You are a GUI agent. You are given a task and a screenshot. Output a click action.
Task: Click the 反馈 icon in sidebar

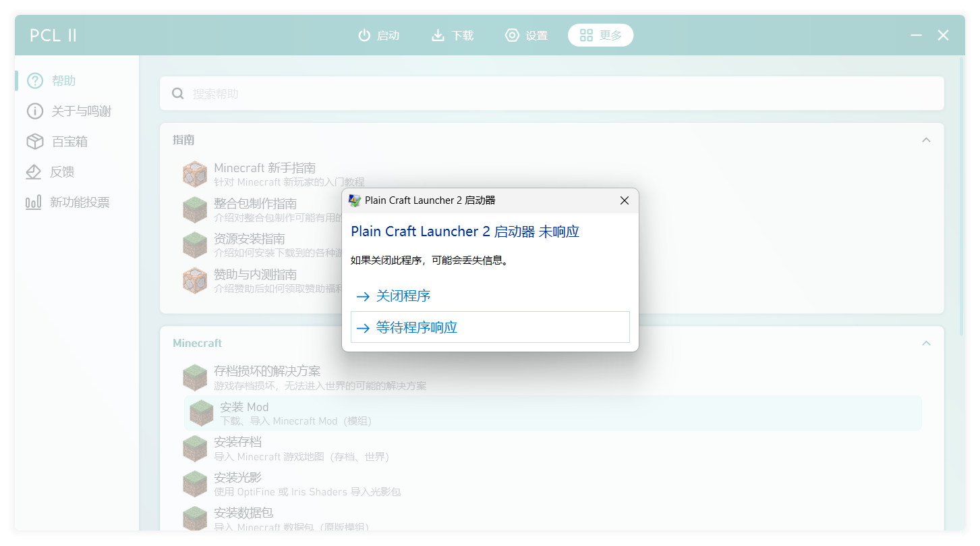pyautogui.click(x=34, y=172)
